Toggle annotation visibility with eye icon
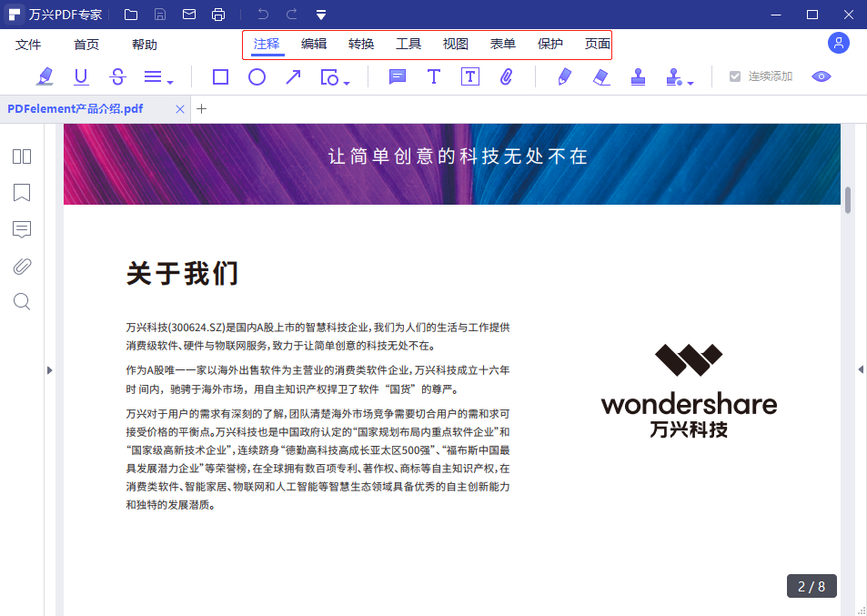This screenshot has height=616, width=867. [x=821, y=76]
